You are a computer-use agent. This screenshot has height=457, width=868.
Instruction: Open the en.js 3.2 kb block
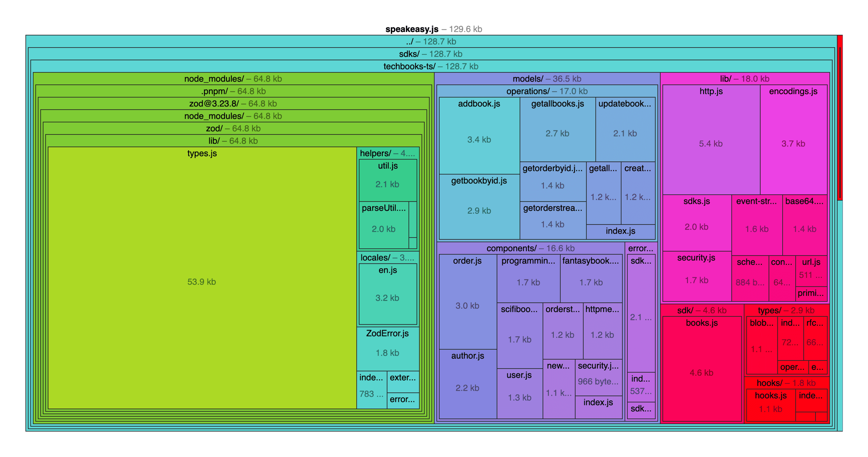[388, 294]
